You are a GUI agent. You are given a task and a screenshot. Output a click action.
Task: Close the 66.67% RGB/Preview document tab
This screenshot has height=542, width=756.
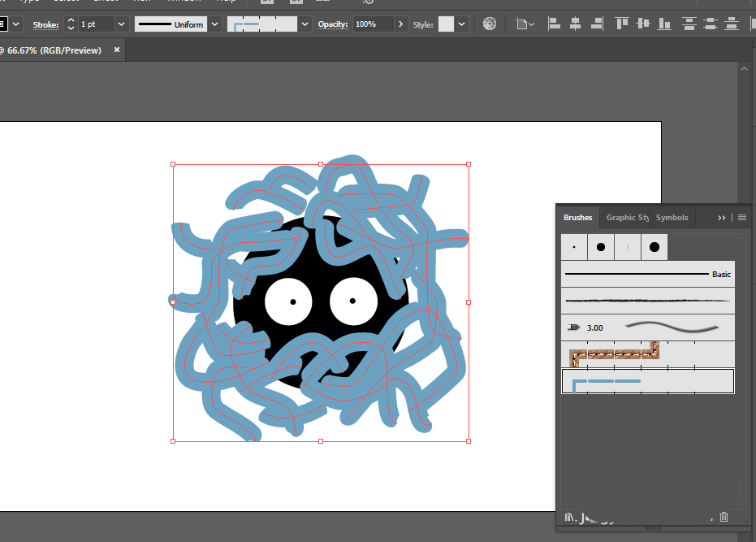[117, 50]
